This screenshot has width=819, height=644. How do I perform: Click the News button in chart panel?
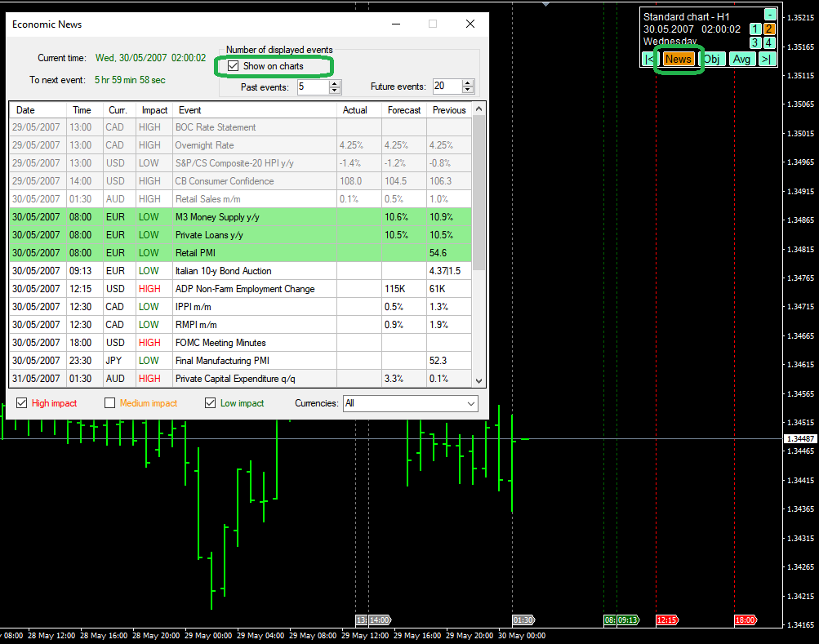click(x=678, y=60)
